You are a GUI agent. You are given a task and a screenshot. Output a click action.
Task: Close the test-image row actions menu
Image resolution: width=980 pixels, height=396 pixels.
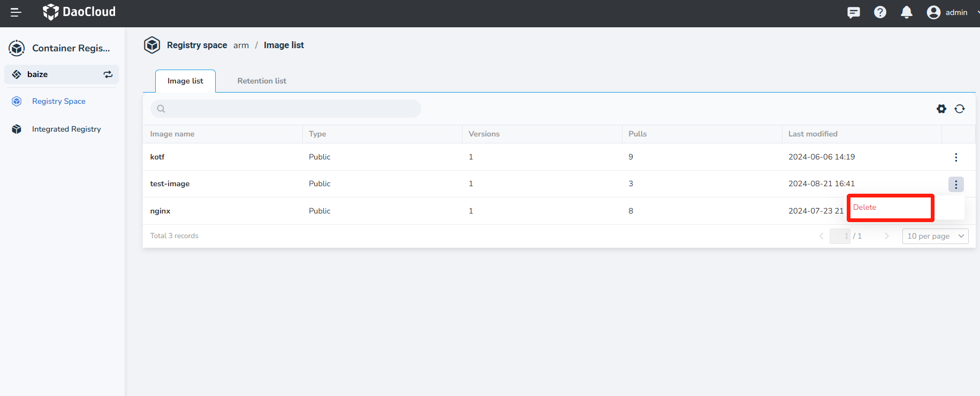956,185
